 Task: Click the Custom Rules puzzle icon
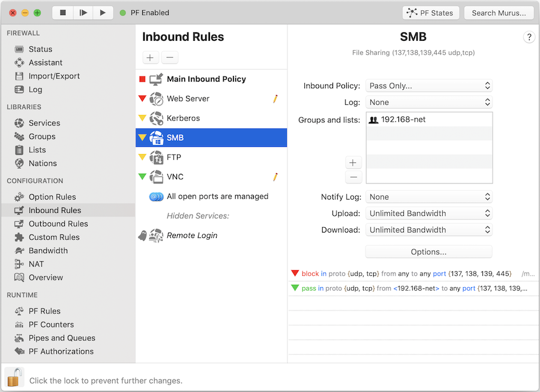coord(19,237)
